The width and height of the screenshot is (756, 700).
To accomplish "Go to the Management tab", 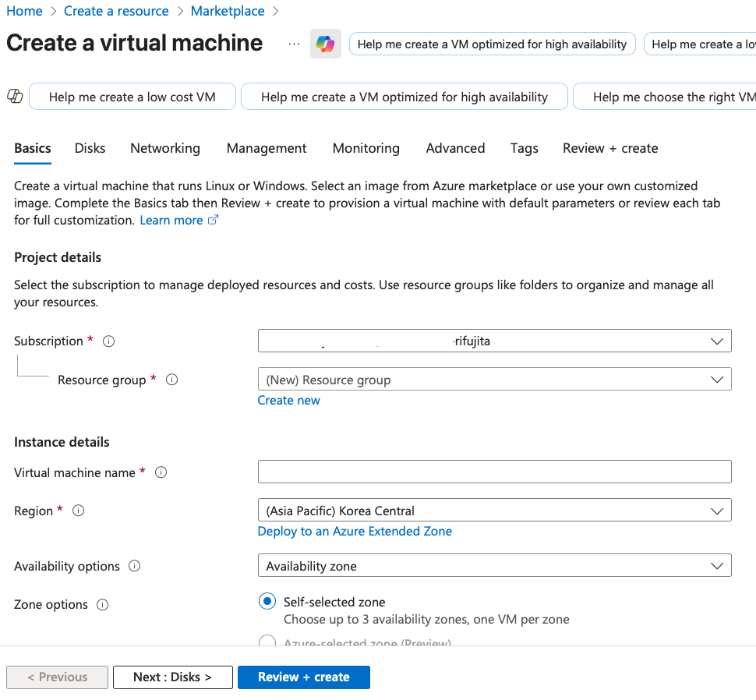I will pos(267,148).
